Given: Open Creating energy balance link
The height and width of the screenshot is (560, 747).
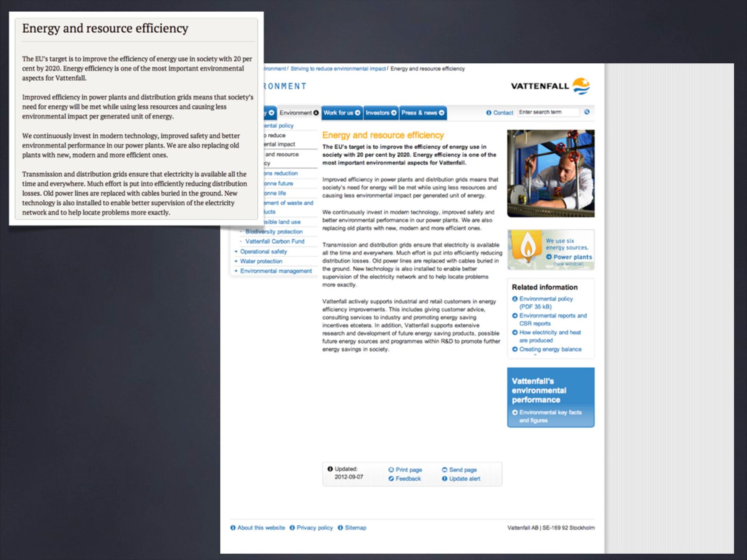Looking at the screenshot, I should [550, 349].
